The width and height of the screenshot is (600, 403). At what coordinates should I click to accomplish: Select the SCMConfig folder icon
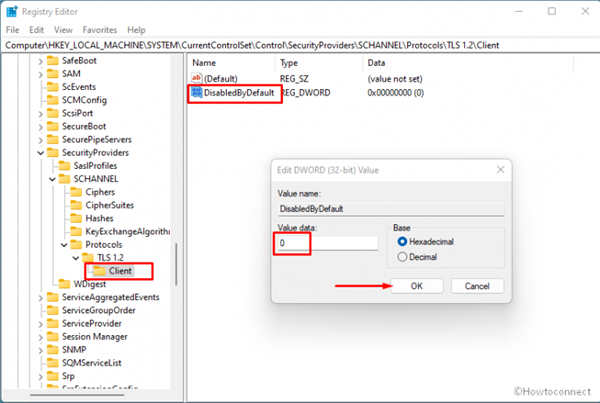[x=52, y=100]
